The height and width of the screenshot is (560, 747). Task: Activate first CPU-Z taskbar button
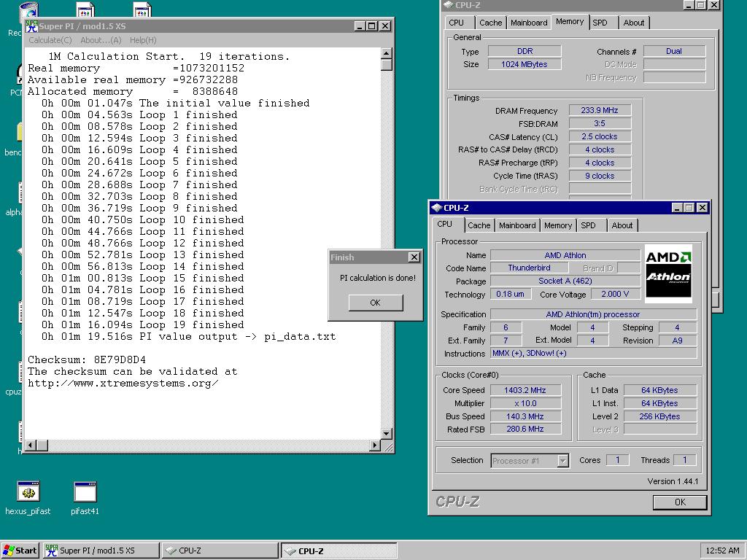(x=220, y=551)
